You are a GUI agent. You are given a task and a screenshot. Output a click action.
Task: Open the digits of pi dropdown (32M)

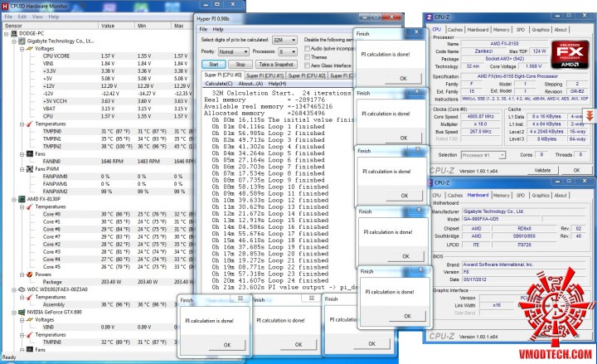click(294, 40)
